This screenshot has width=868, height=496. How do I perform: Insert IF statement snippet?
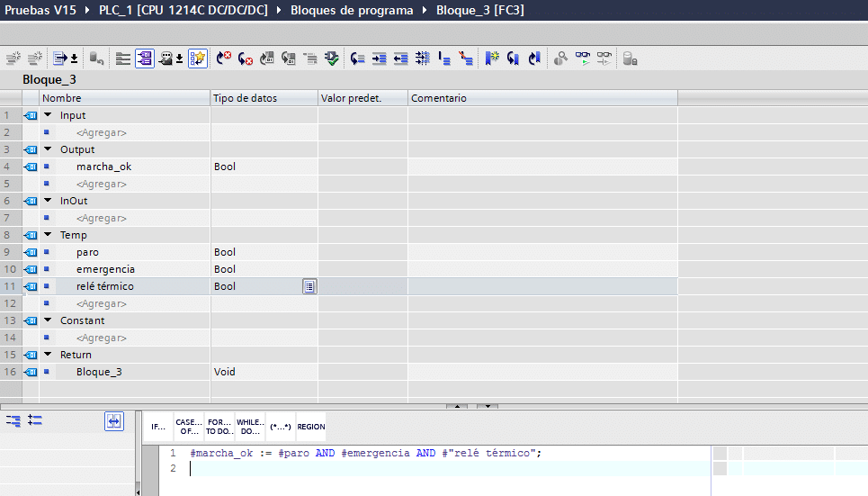(x=157, y=427)
